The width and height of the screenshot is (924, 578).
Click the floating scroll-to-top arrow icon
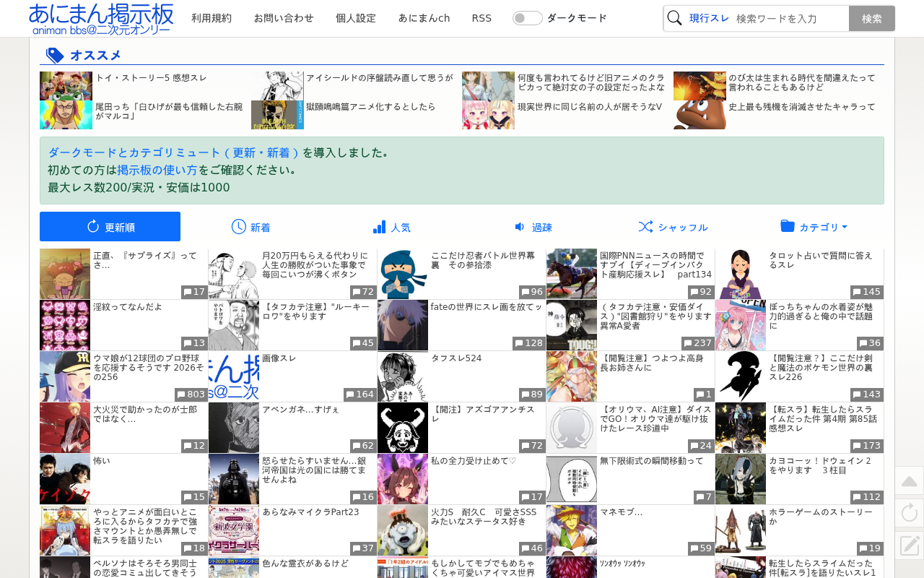(910, 481)
